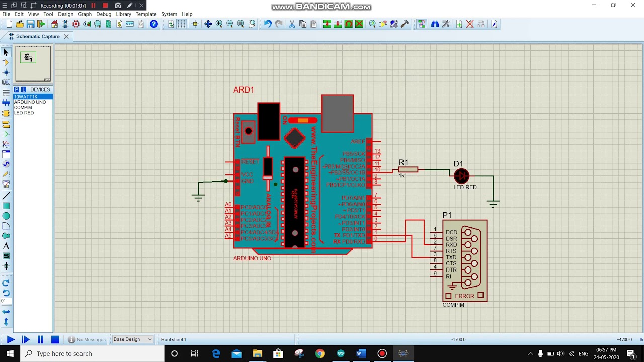Undo the last action
This screenshot has width=644, height=362.
point(268,24)
